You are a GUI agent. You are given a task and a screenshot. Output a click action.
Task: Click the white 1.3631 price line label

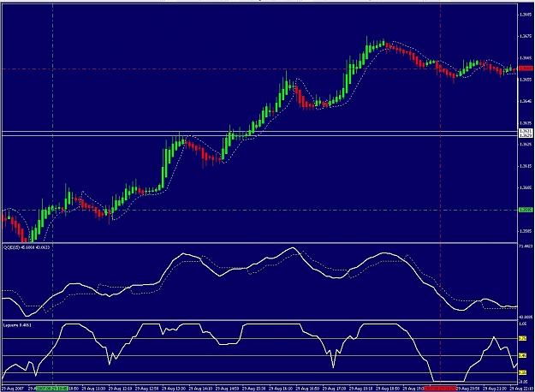525,131
